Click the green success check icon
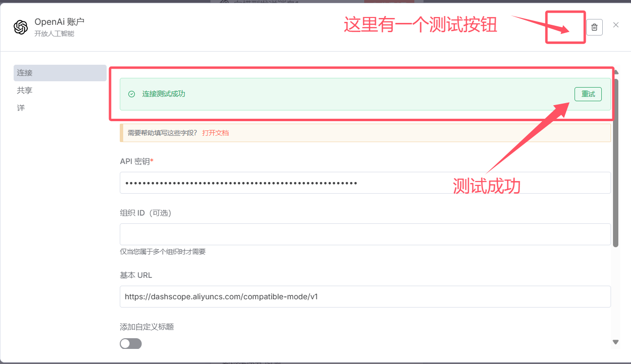 pyautogui.click(x=131, y=94)
